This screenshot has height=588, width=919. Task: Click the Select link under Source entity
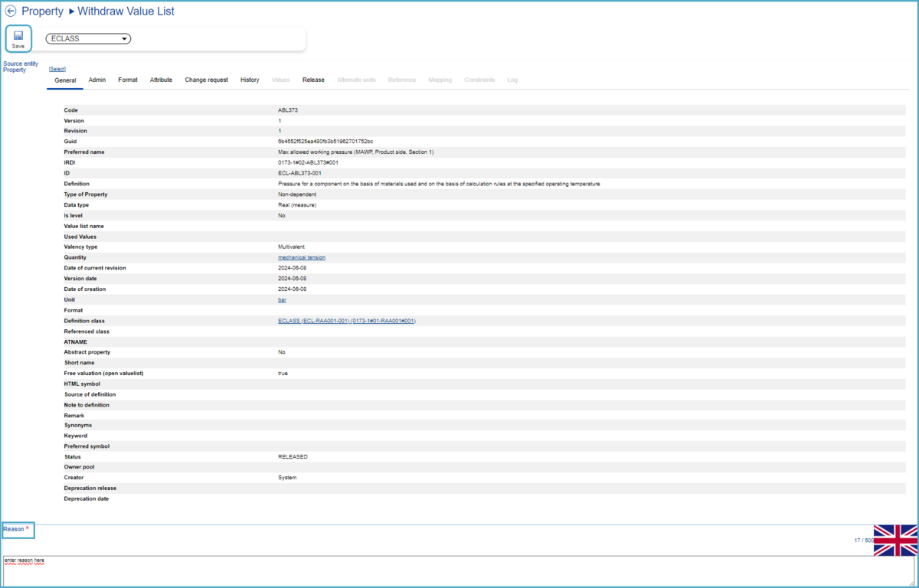(57, 69)
